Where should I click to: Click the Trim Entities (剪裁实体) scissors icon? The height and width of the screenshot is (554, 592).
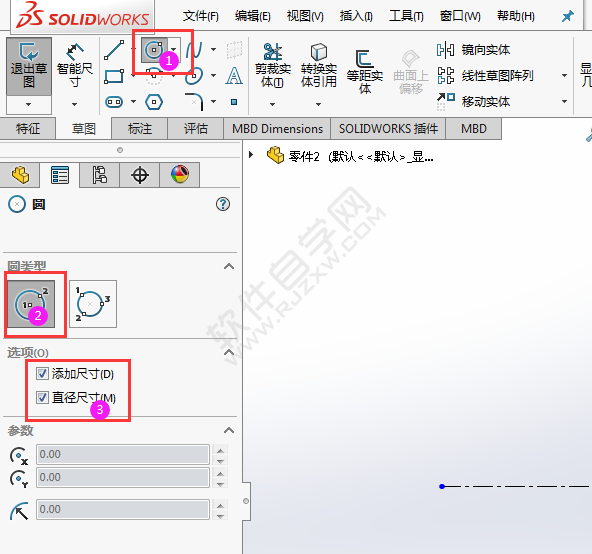pos(272,52)
